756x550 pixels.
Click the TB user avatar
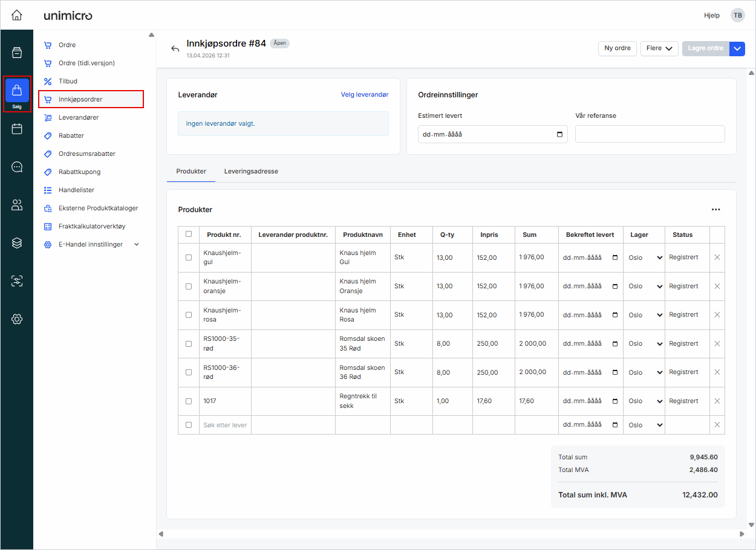pyautogui.click(x=737, y=15)
